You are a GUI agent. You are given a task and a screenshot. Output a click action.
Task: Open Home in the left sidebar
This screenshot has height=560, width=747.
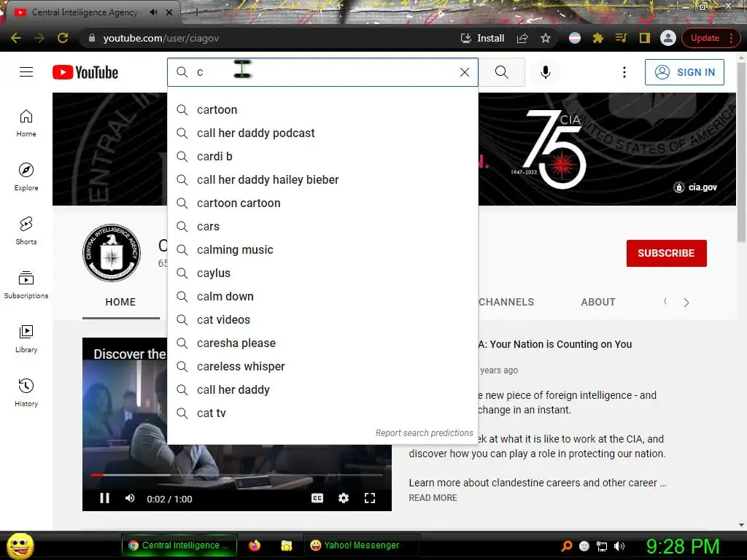tap(26, 123)
